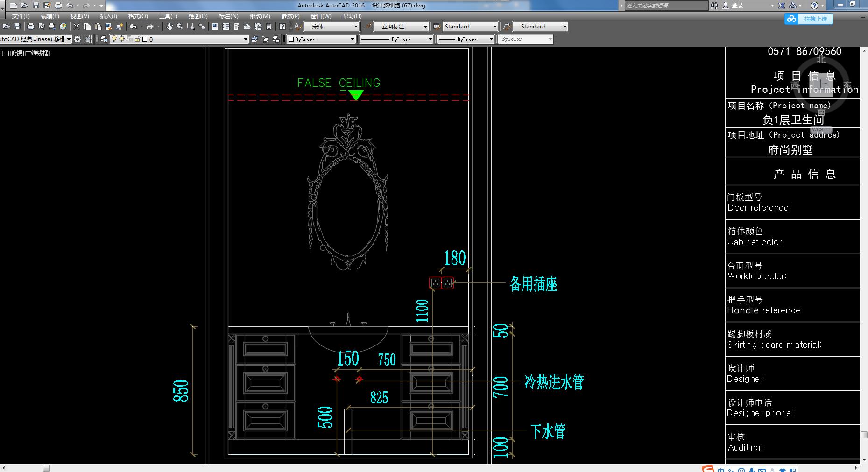Toggle the lock icon for layer 0

[138, 39]
